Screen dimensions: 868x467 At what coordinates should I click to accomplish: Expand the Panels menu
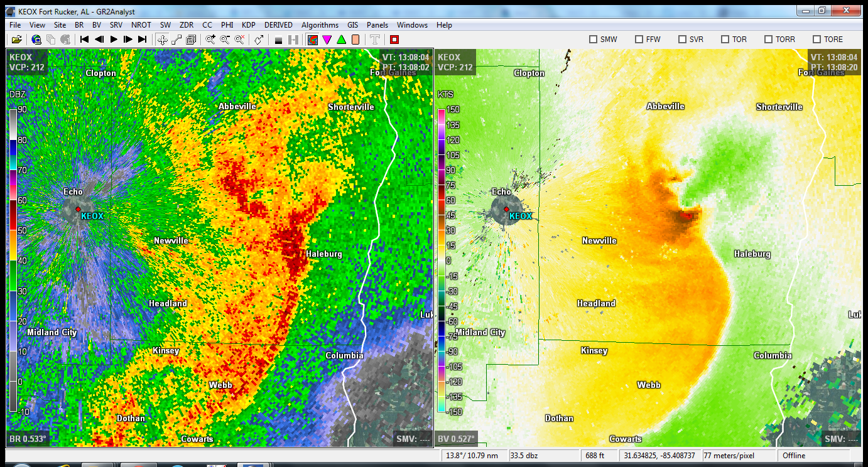[377, 25]
